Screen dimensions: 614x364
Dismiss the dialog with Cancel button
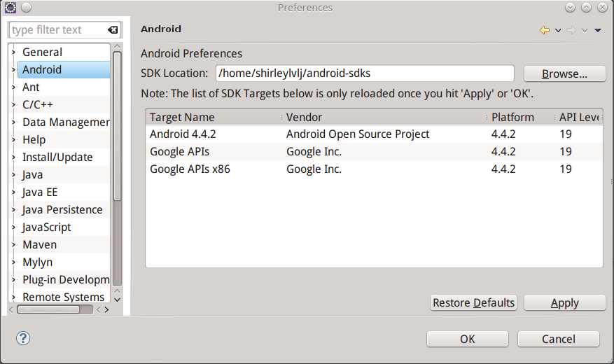tap(559, 339)
